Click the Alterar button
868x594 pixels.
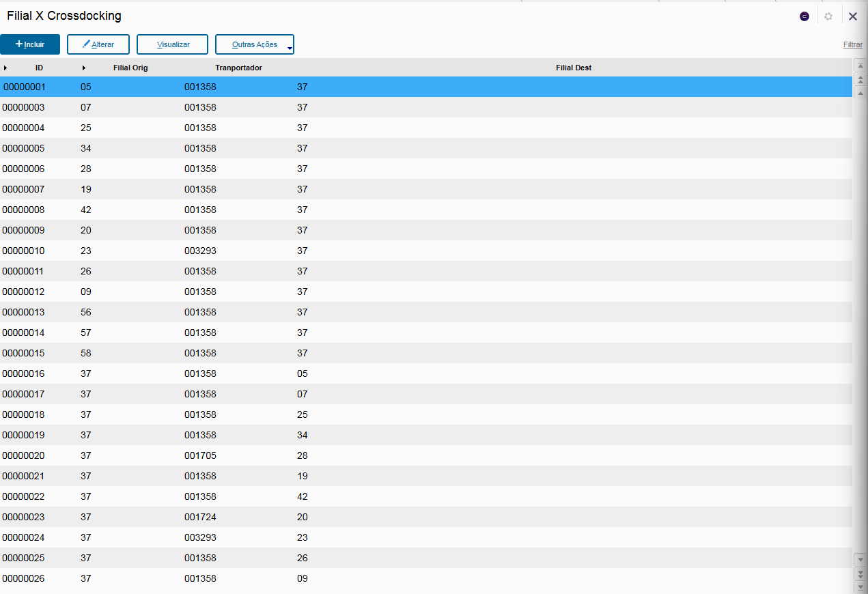tap(98, 44)
